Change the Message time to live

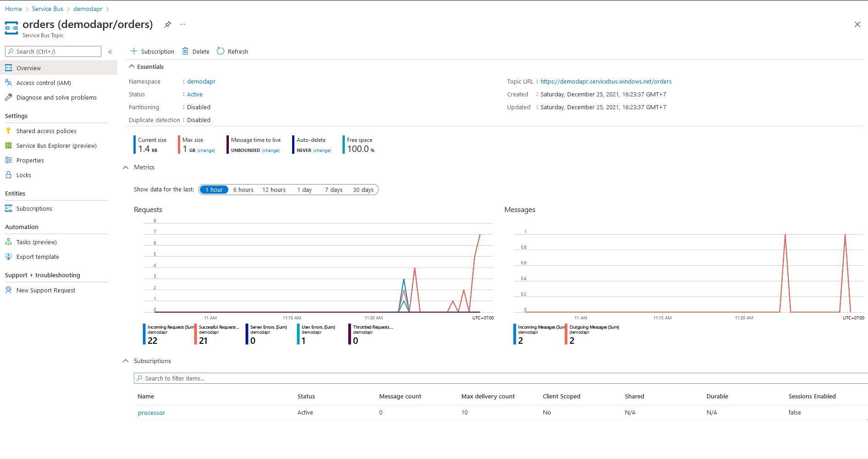(271, 151)
